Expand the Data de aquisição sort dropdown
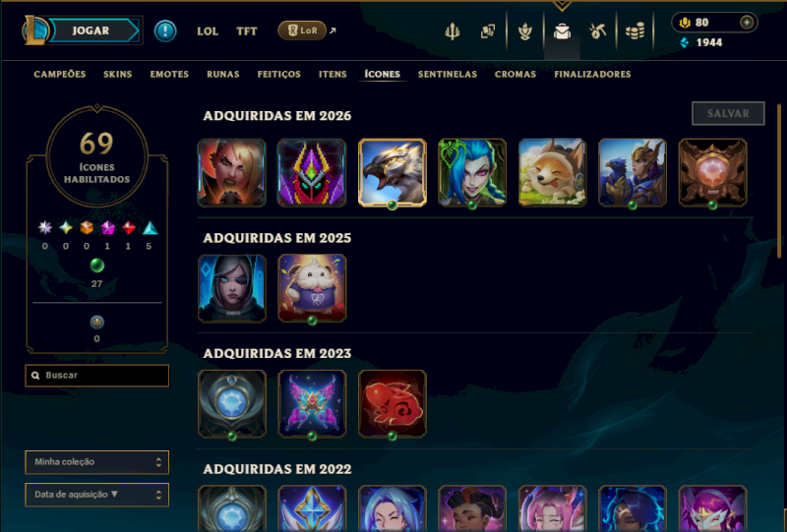This screenshot has height=532, width=787. coord(96,495)
